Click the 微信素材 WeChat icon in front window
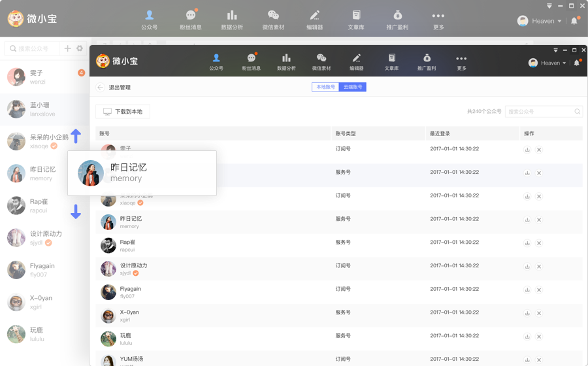This screenshot has width=588, height=366. click(321, 62)
